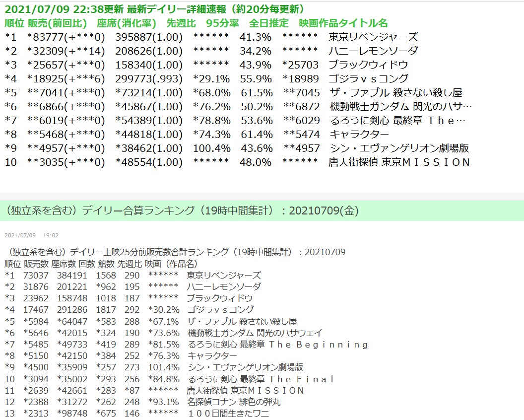Viewport: 524px width, 420px height.
Task: Click the 全日推定 column header
Action: 268,23
